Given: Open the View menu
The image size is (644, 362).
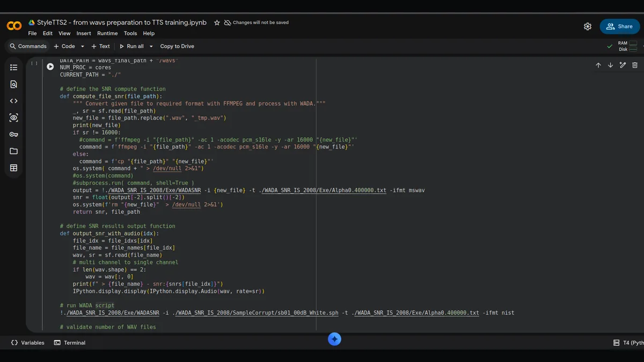Looking at the screenshot, I should pyautogui.click(x=64, y=33).
